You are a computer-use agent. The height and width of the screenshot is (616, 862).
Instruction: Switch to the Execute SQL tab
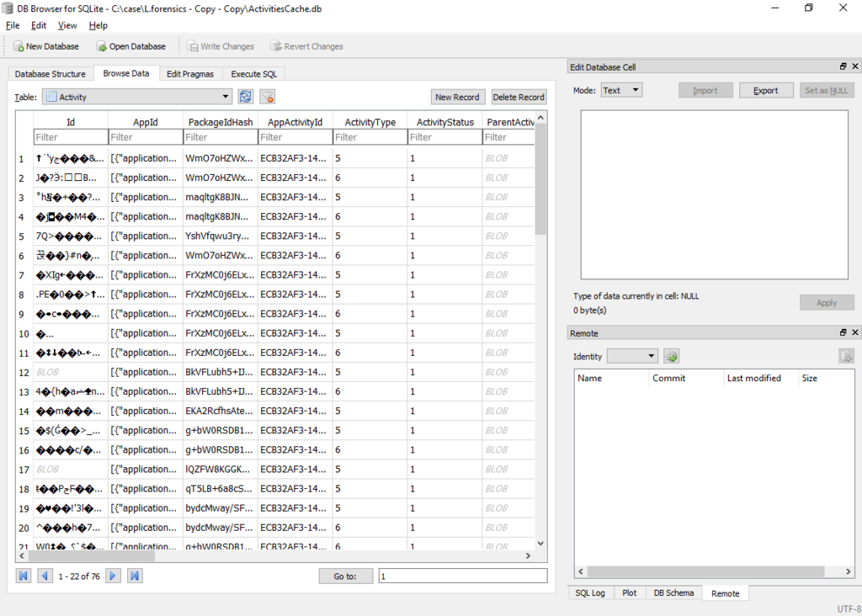coord(254,74)
